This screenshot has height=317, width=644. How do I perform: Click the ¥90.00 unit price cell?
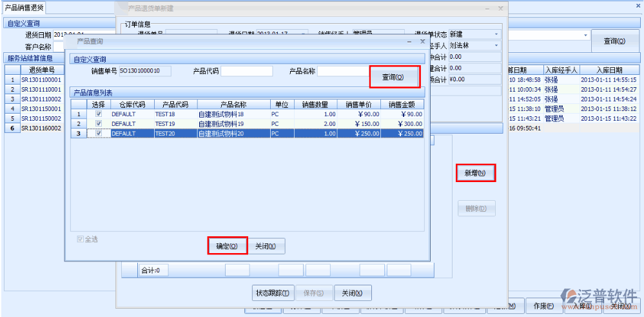(x=359, y=114)
